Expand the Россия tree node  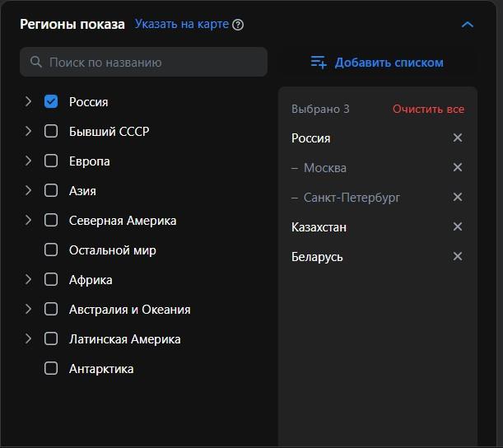(x=28, y=102)
